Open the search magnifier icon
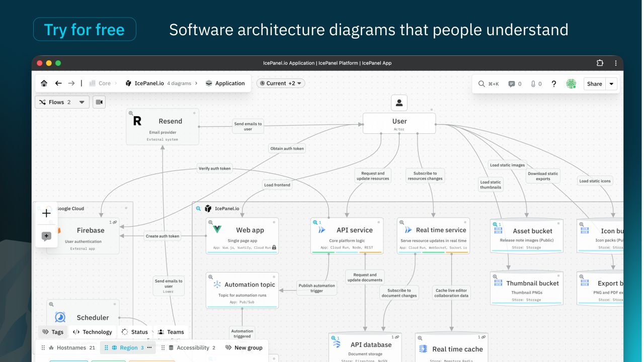The image size is (644, 362). pyautogui.click(x=481, y=84)
